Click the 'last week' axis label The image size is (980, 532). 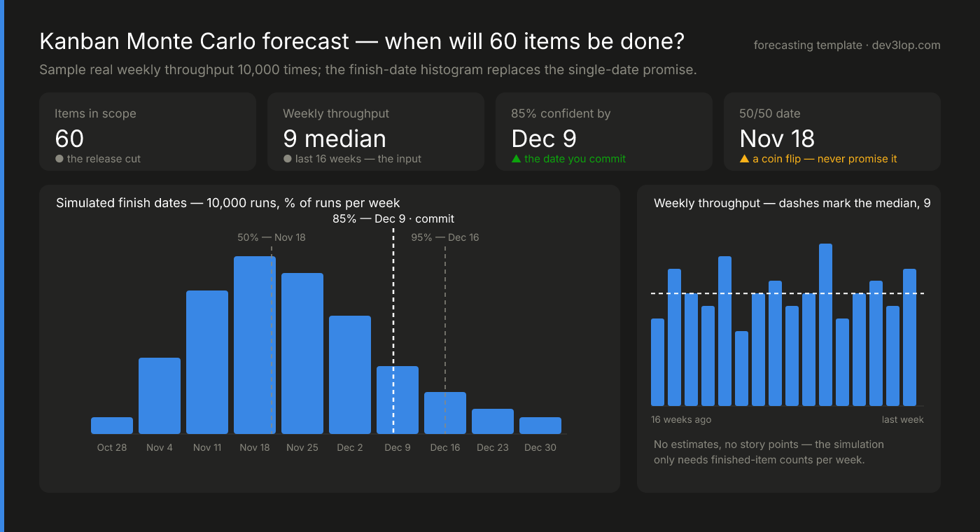point(903,419)
